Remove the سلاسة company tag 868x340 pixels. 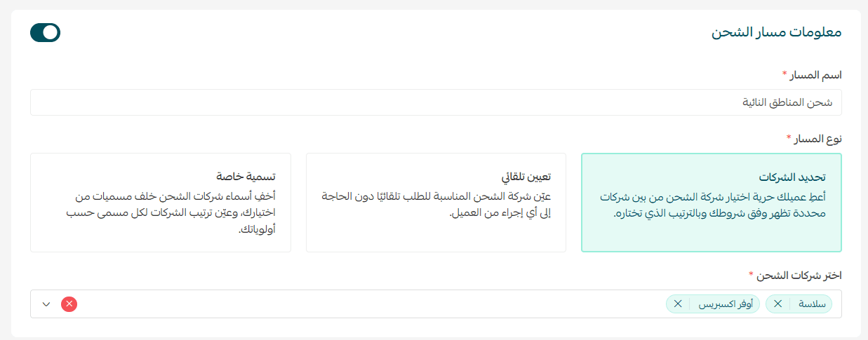click(x=777, y=304)
